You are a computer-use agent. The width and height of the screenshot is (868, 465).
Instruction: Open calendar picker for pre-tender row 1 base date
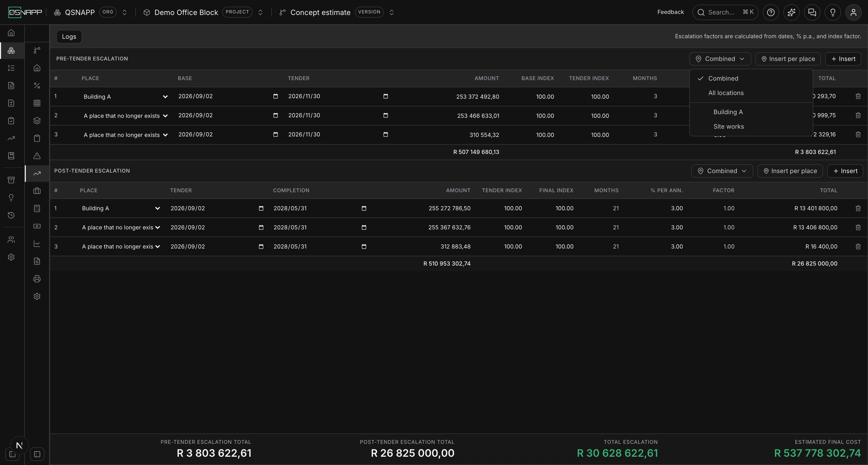click(x=275, y=96)
